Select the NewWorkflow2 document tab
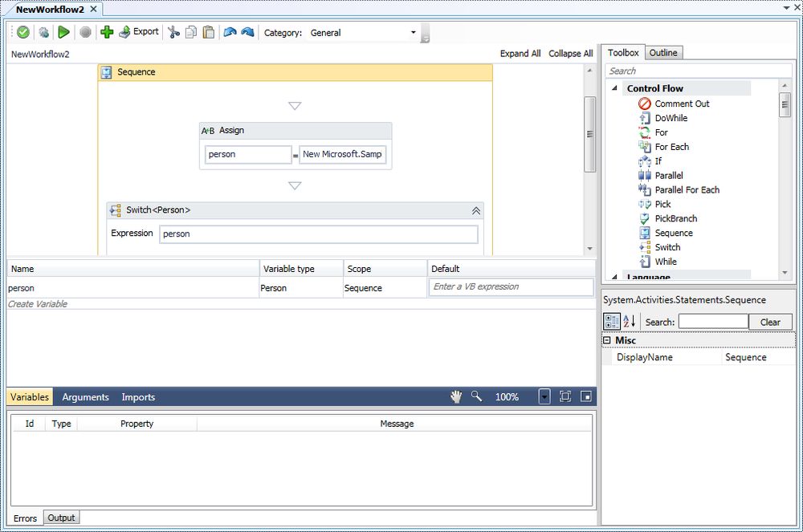Image resolution: width=803 pixels, height=532 pixels. click(x=50, y=9)
